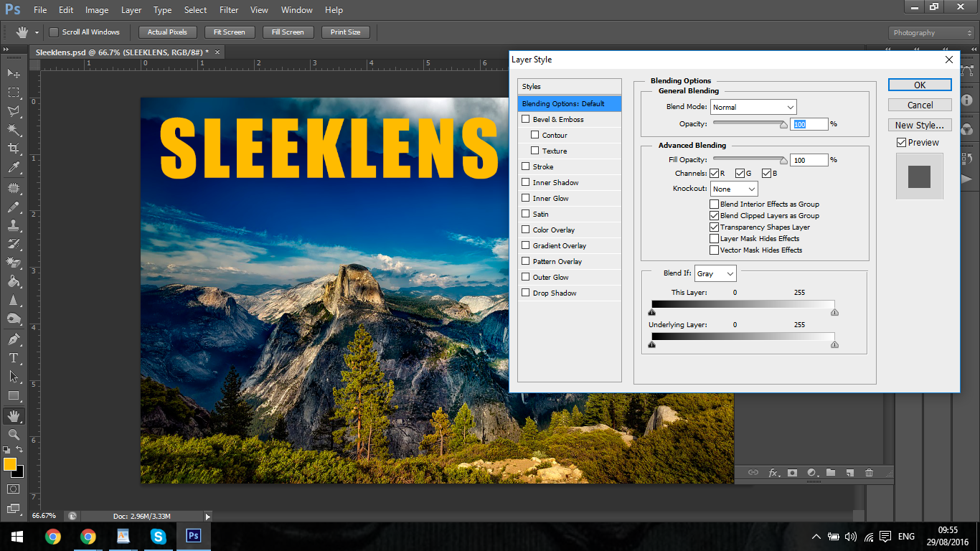Select the Horizontal Type tool
This screenshot has height=551, width=980.
point(14,357)
